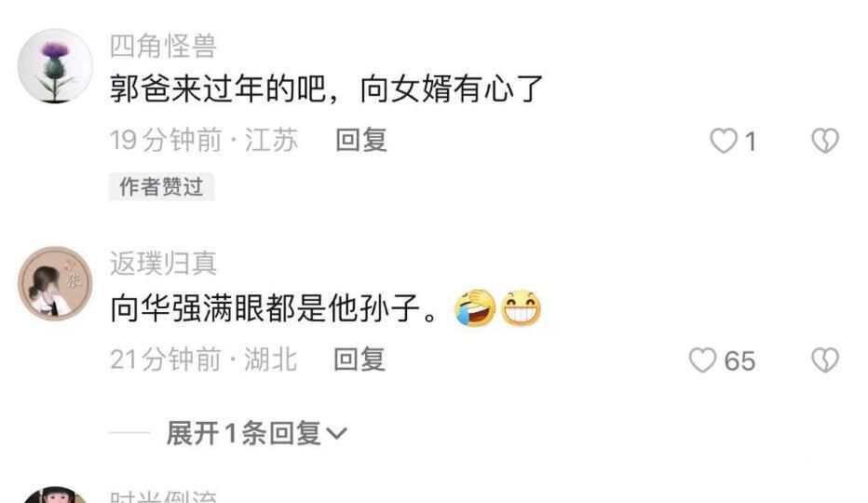The height and width of the screenshot is (503, 868).
Task: Tap broken heart on 返璞归真's comment
Action: (x=825, y=360)
